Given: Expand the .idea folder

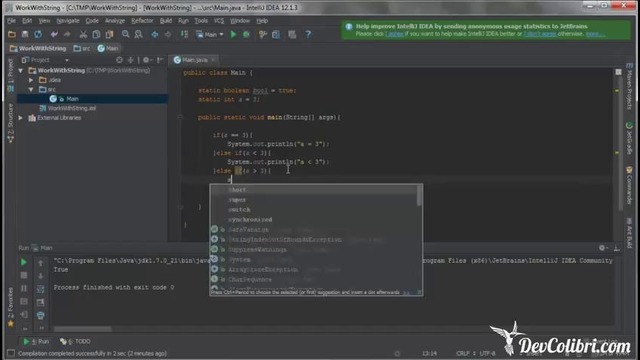Looking at the screenshot, I should pyautogui.click(x=31, y=80).
